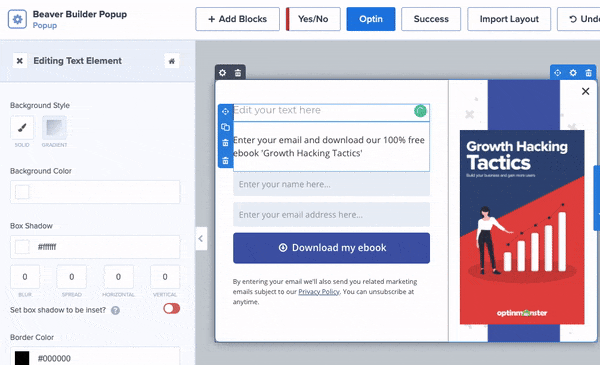Edit the Box Shadow #ffffff value
The height and width of the screenshot is (365, 600).
coord(95,247)
